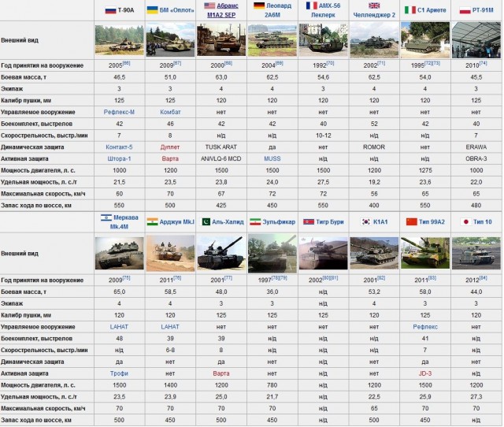
Task: Open the Леопард 2А6М tank photo
Action: [x=272, y=40]
